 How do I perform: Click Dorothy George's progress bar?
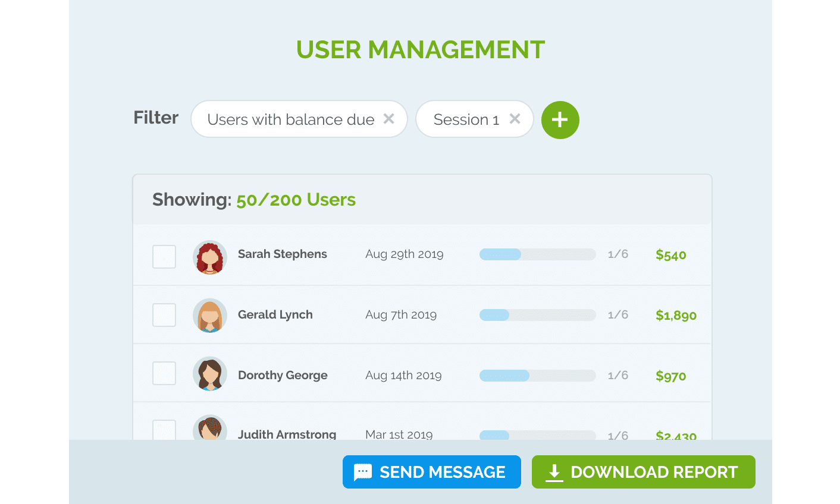point(537,376)
